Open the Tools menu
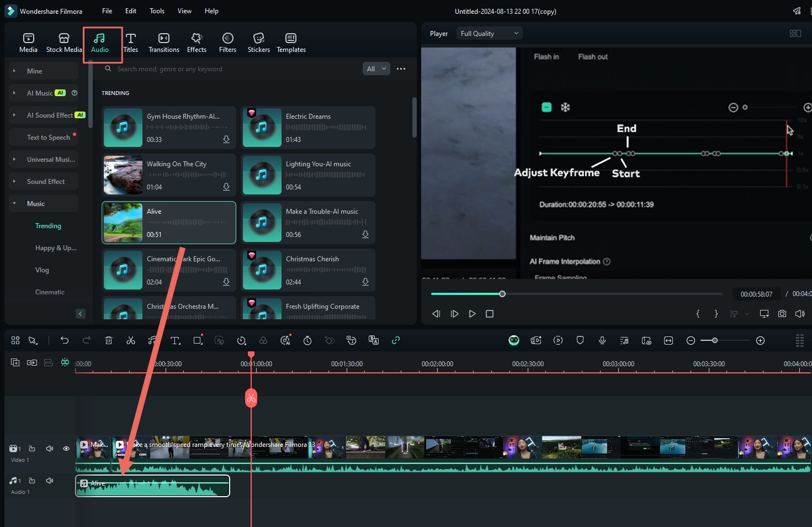This screenshot has height=527, width=812. [x=157, y=11]
